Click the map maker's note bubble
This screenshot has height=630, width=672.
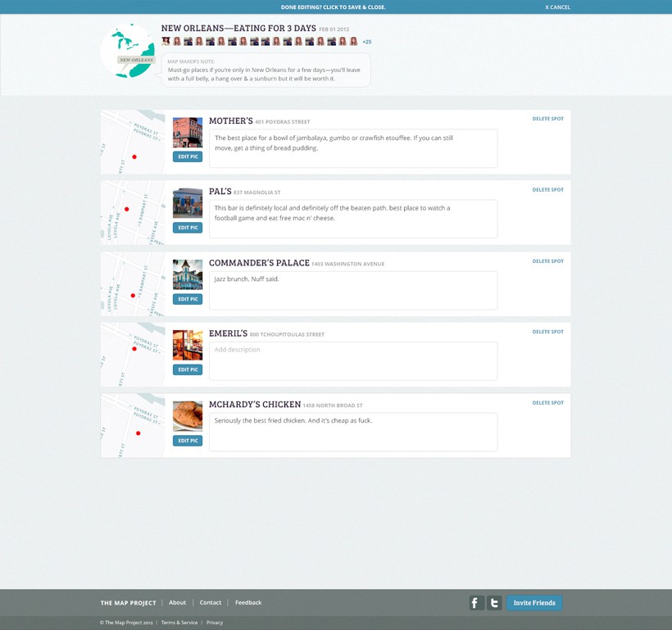[266, 70]
